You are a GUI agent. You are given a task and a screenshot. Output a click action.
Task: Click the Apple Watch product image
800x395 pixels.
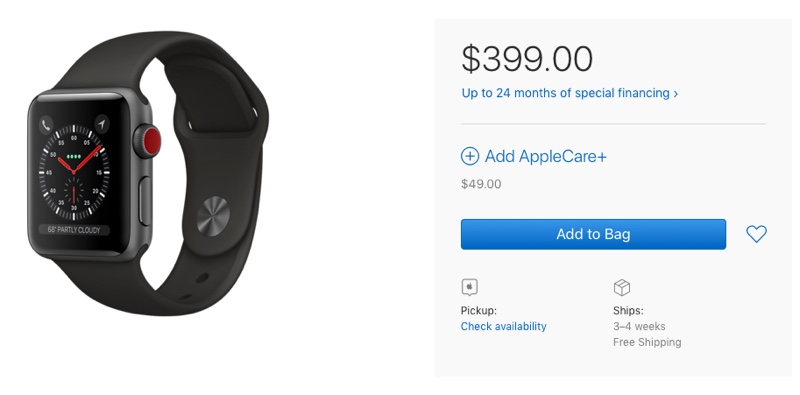tap(148, 174)
